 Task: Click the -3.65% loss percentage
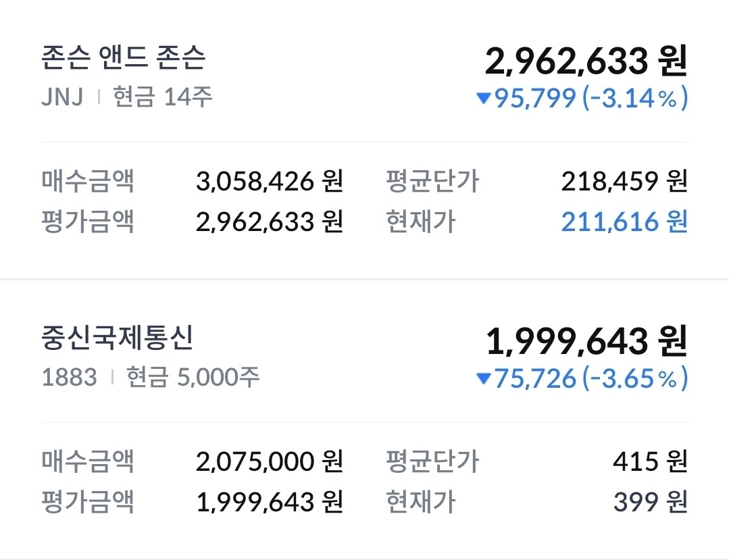[x=635, y=379]
